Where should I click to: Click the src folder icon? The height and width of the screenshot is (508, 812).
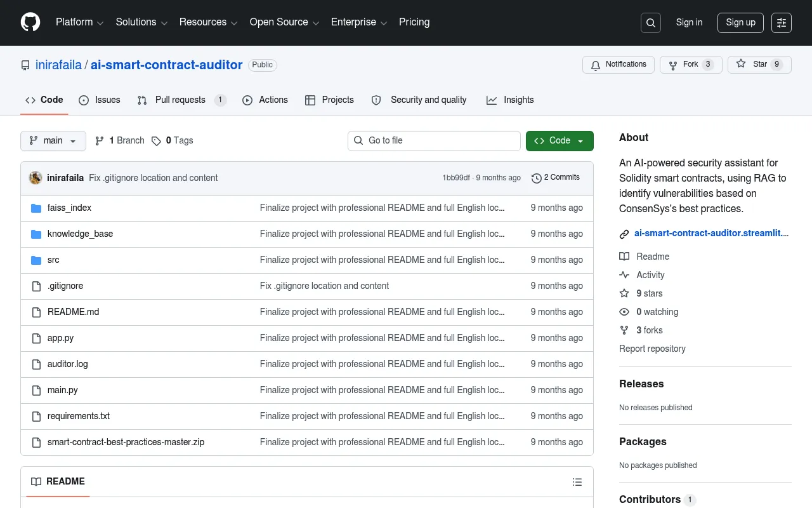[36, 260]
